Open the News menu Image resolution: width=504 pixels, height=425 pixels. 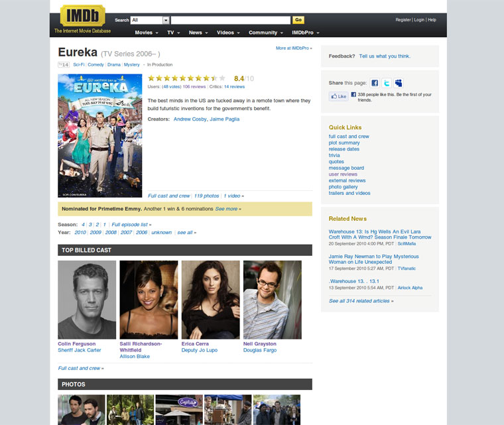coord(198,32)
